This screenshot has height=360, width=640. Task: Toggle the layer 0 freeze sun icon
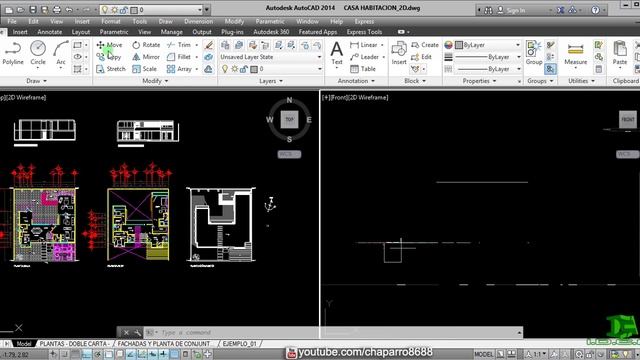pos(235,69)
